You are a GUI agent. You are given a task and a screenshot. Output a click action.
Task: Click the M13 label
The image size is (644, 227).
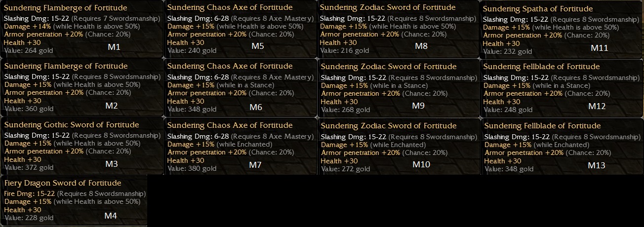[x=596, y=165]
